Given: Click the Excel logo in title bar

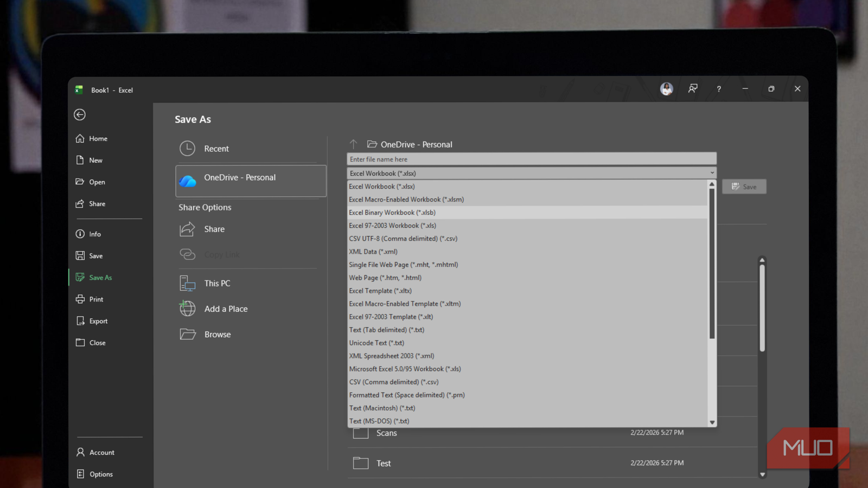Looking at the screenshot, I should coord(79,90).
